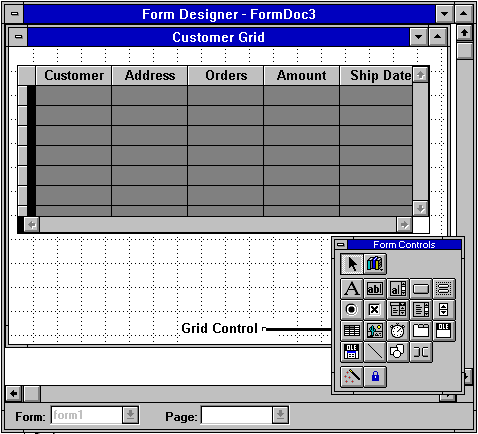Screen dimensions: 478x434
Task: Click the Orders column header
Action: click(226, 75)
